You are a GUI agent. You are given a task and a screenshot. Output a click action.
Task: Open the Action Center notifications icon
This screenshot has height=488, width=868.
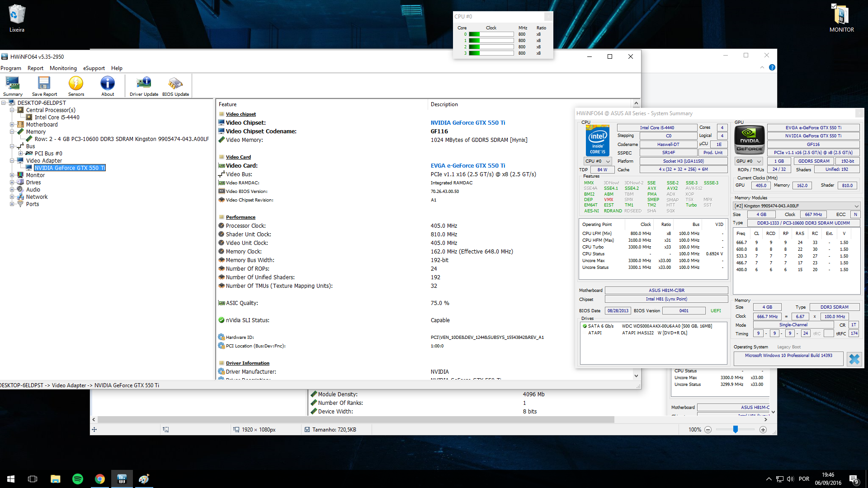(854, 479)
